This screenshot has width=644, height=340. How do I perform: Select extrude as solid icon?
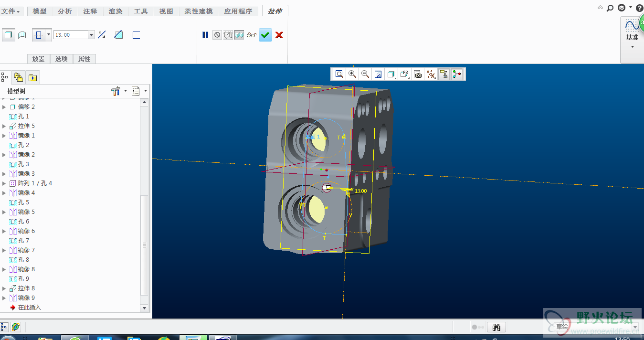pos(8,35)
